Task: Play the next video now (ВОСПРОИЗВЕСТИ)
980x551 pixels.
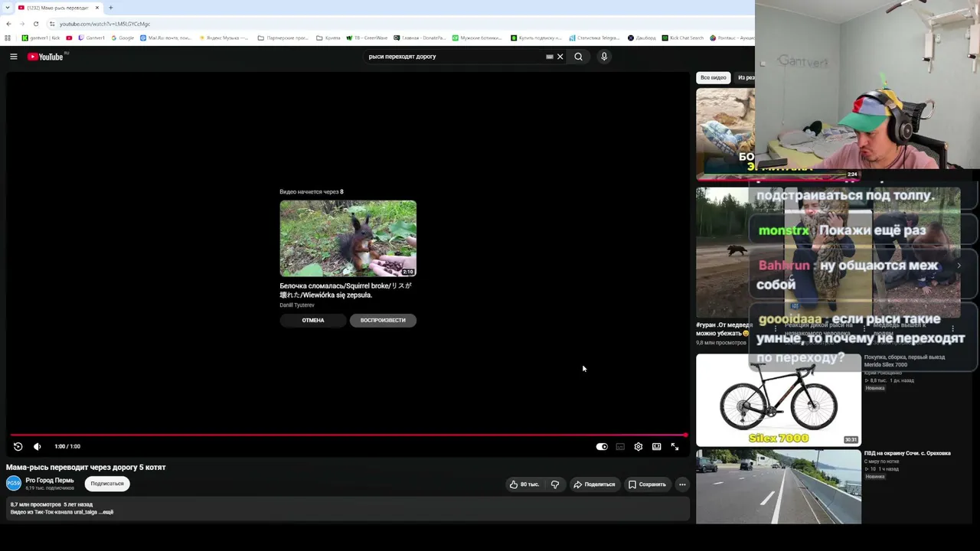Action: pos(383,320)
